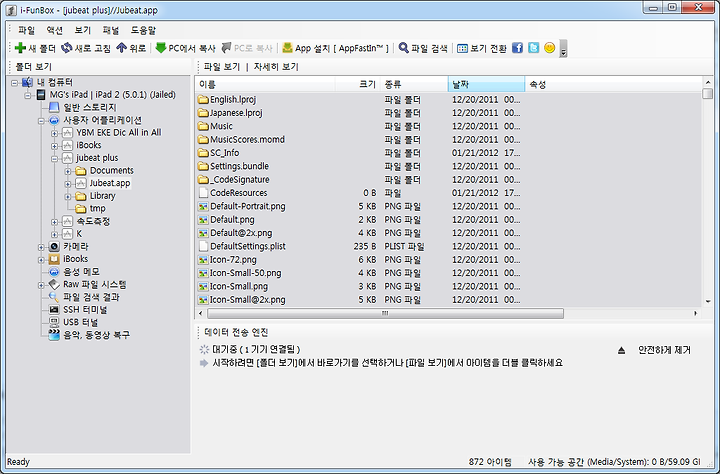Click horizontal scrollbar right arrow

tap(696, 313)
